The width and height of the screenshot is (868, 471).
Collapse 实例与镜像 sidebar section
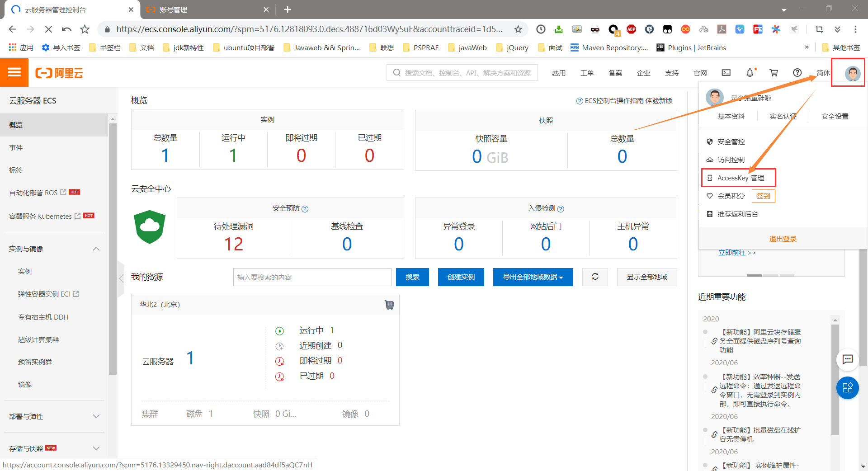click(96, 249)
